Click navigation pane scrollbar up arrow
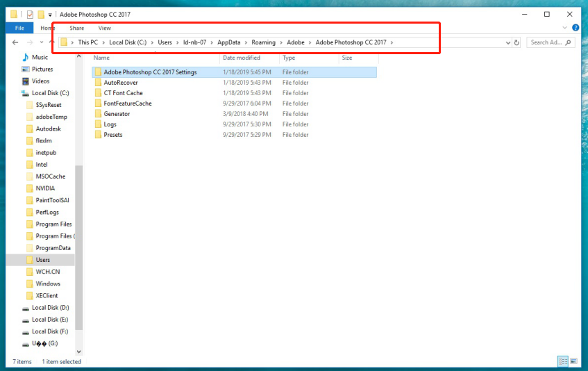This screenshot has width=588, height=371. (78, 57)
